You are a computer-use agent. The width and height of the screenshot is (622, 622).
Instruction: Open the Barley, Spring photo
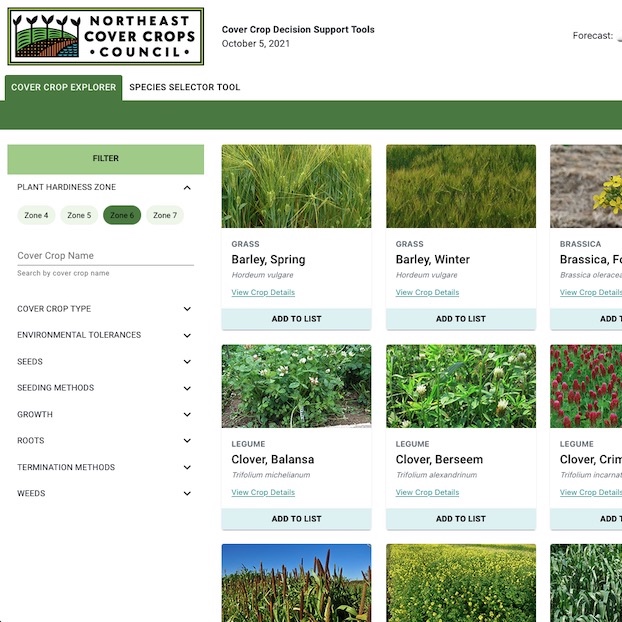(296, 186)
